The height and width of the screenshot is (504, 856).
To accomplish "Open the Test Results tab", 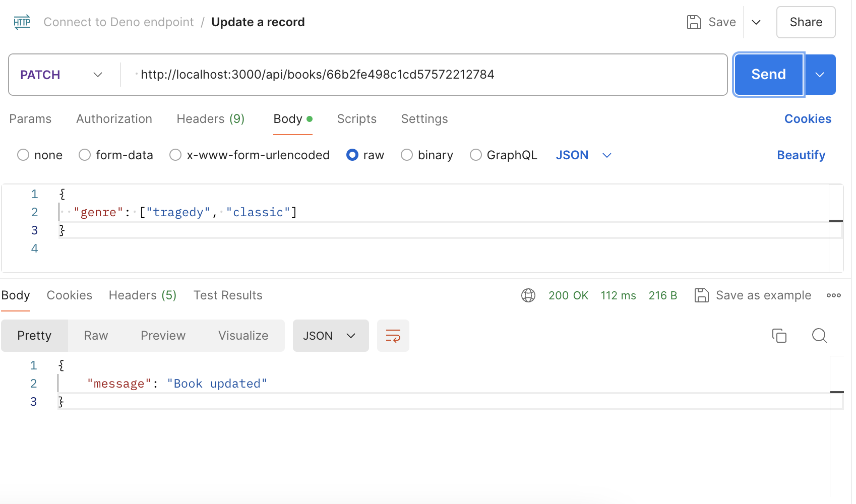I will click(x=228, y=295).
